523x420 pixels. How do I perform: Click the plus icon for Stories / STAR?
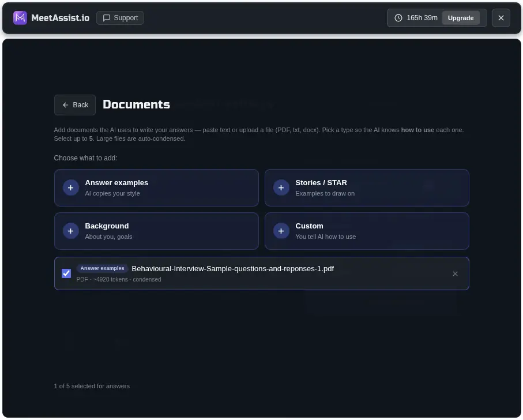(x=281, y=188)
